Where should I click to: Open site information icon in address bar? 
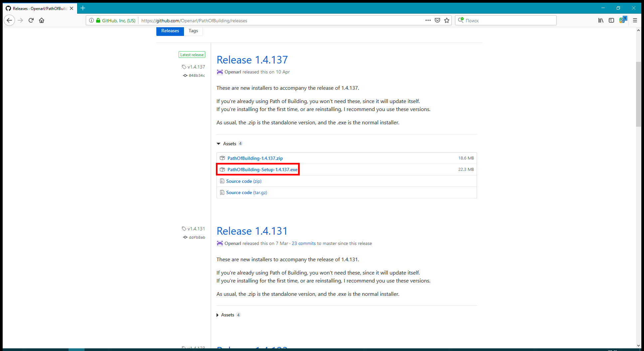91,20
